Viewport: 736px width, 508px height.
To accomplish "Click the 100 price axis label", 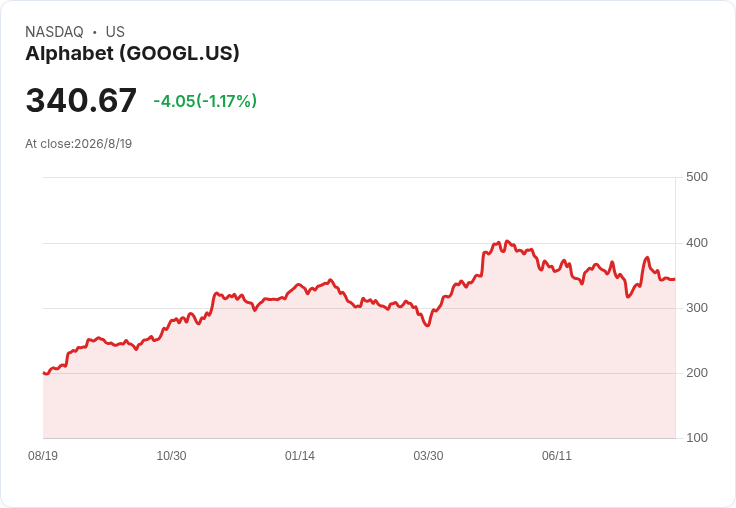I will click(697, 438).
